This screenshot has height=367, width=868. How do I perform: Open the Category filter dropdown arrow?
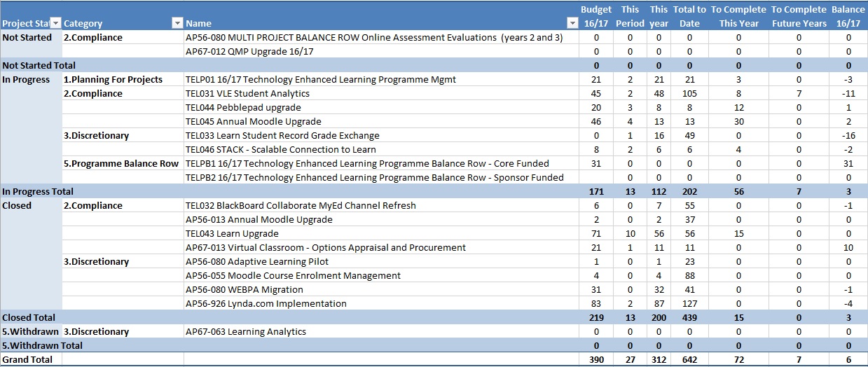point(177,24)
